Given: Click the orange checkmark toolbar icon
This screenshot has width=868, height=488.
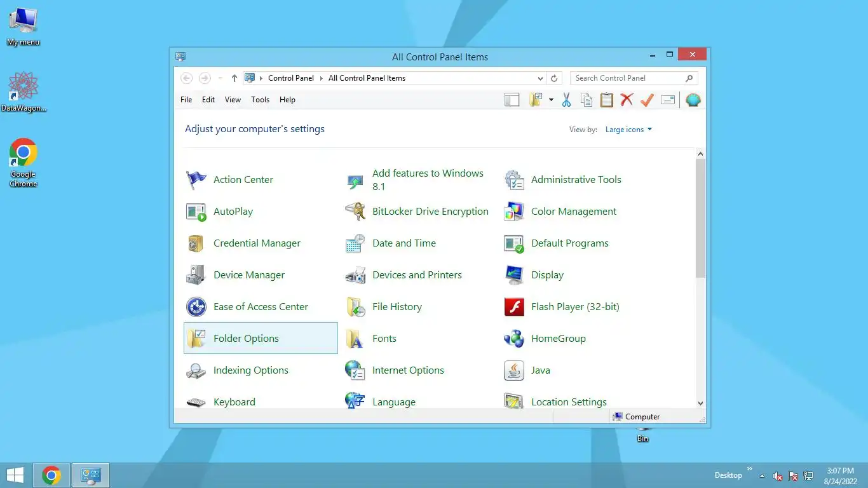Looking at the screenshot, I should [x=648, y=100].
